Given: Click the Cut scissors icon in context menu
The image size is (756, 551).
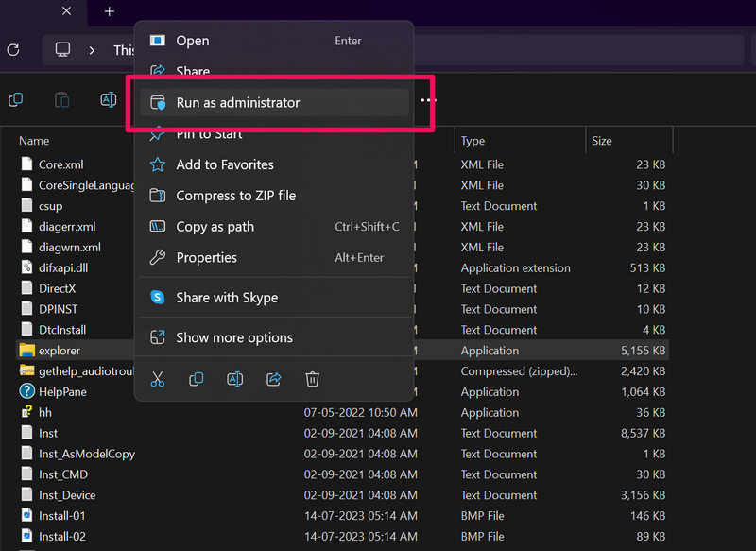Looking at the screenshot, I should click(158, 379).
